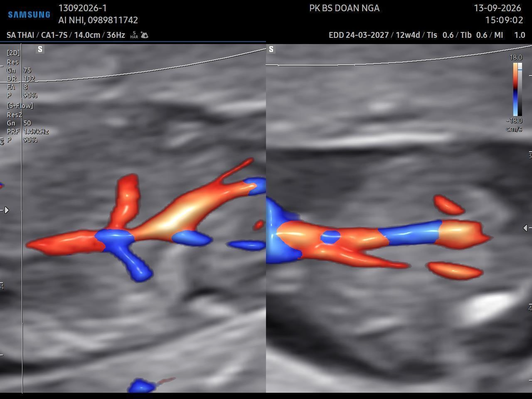Click the [S-Flow] mode header

(x=20, y=106)
